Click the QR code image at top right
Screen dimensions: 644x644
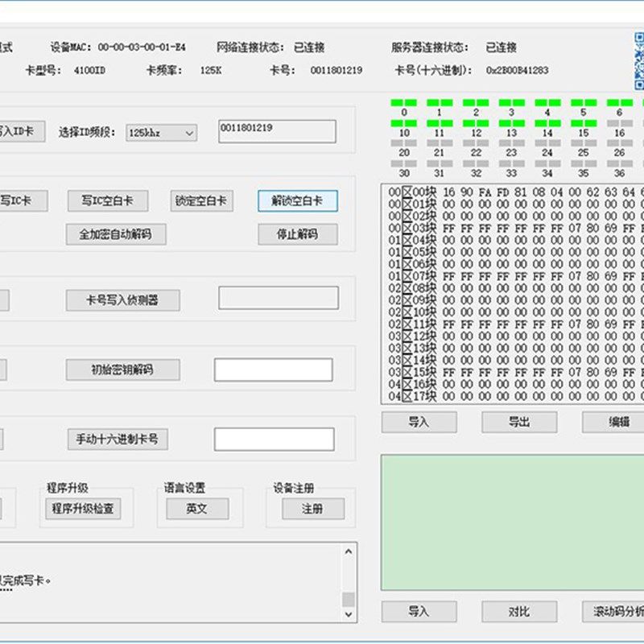click(x=639, y=61)
